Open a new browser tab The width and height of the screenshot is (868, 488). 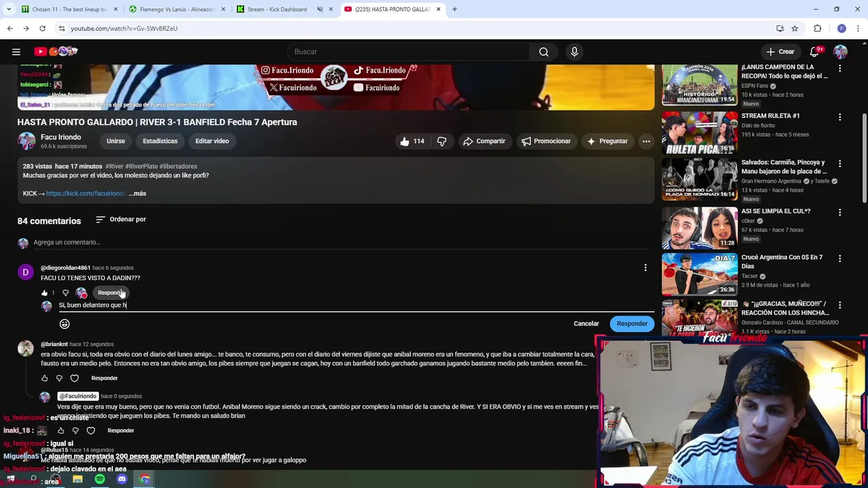pyautogui.click(x=455, y=9)
